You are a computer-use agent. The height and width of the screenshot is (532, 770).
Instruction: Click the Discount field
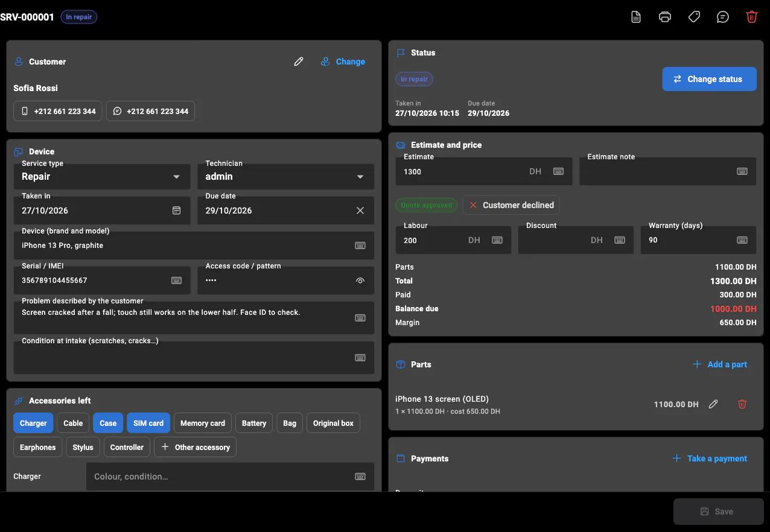pos(576,240)
